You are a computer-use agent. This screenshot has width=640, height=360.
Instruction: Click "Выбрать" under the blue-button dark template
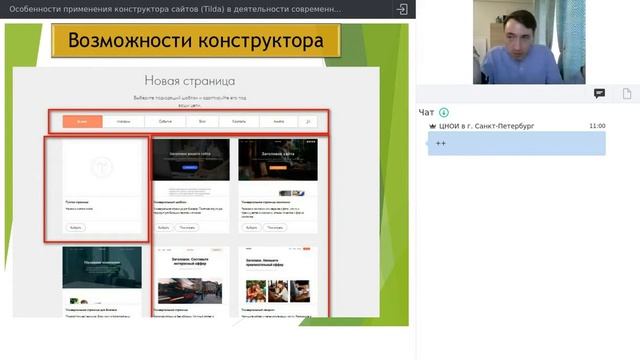[x=164, y=228]
